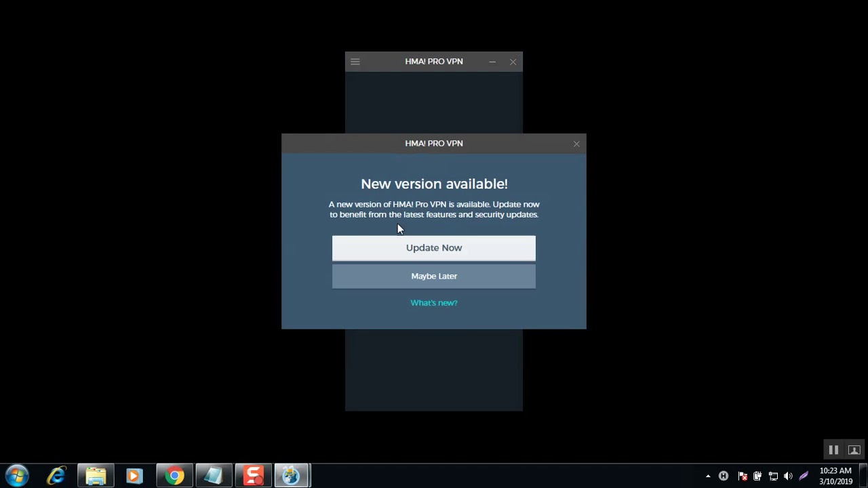
Task: Switch to Google Chrome in the taskbar
Action: pos(174,476)
